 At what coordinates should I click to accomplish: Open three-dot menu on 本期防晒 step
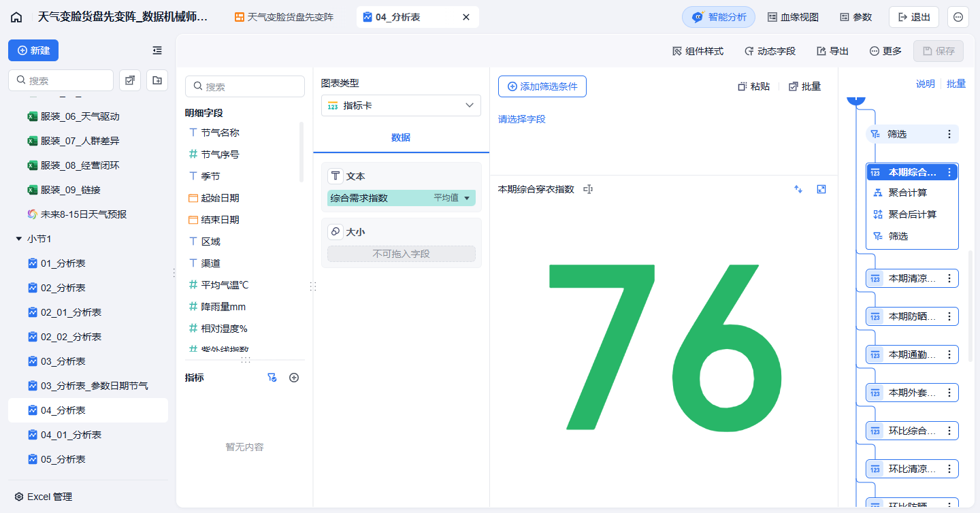(x=949, y=316)
